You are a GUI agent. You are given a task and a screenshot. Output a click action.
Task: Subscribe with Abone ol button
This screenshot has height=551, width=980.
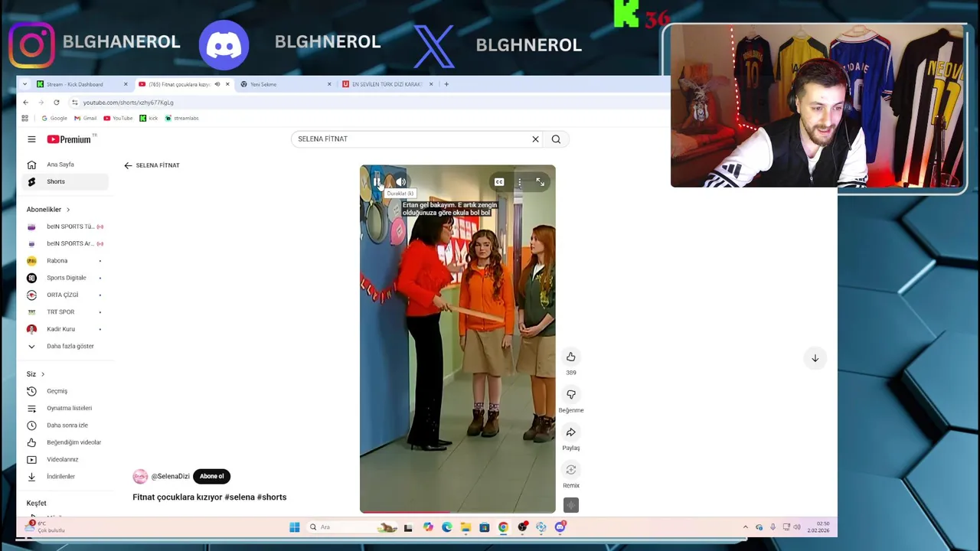click(212, 476)
